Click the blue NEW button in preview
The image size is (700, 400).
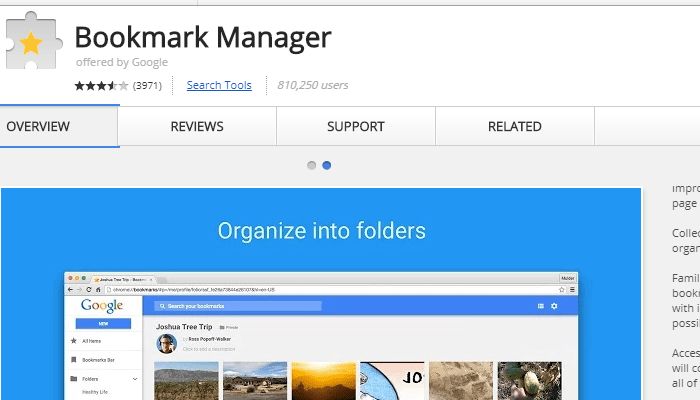point(102,324)
